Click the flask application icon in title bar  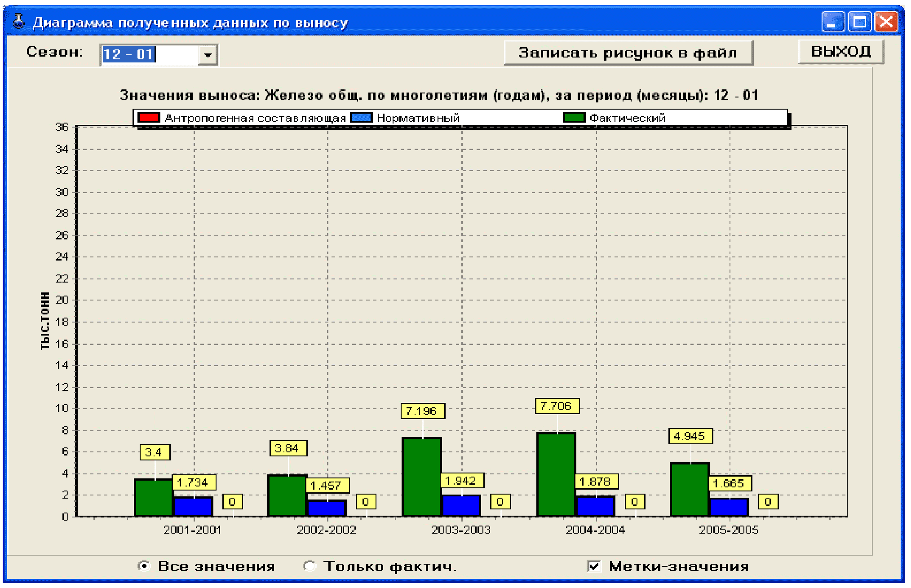[x=18, y=22]
